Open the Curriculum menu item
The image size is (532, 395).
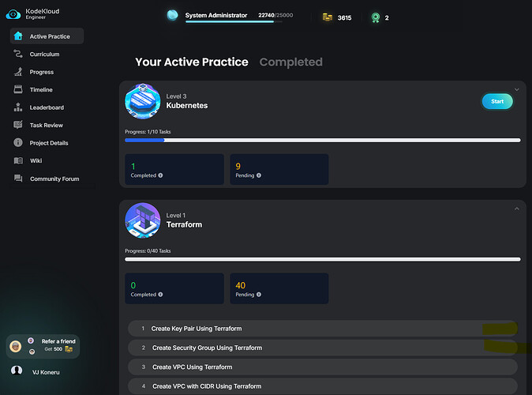click(44, 54)
